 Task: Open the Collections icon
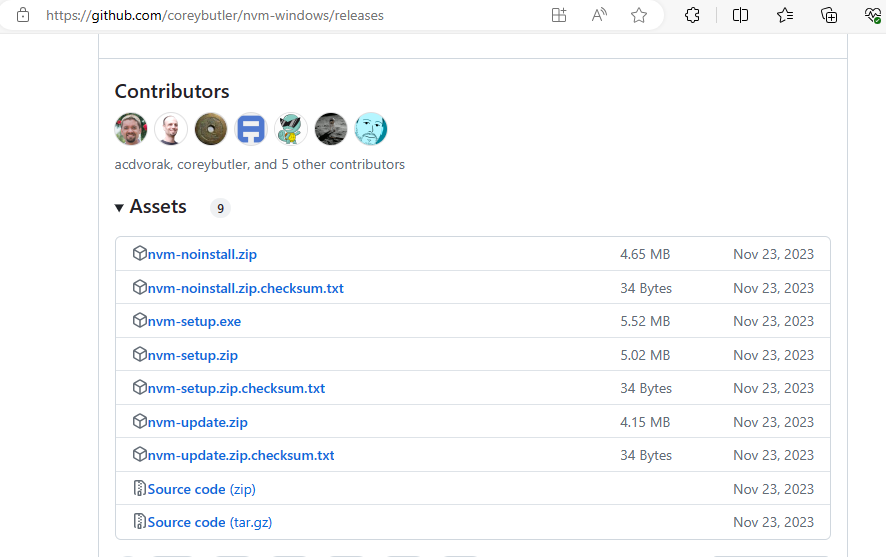pos(829,15)
